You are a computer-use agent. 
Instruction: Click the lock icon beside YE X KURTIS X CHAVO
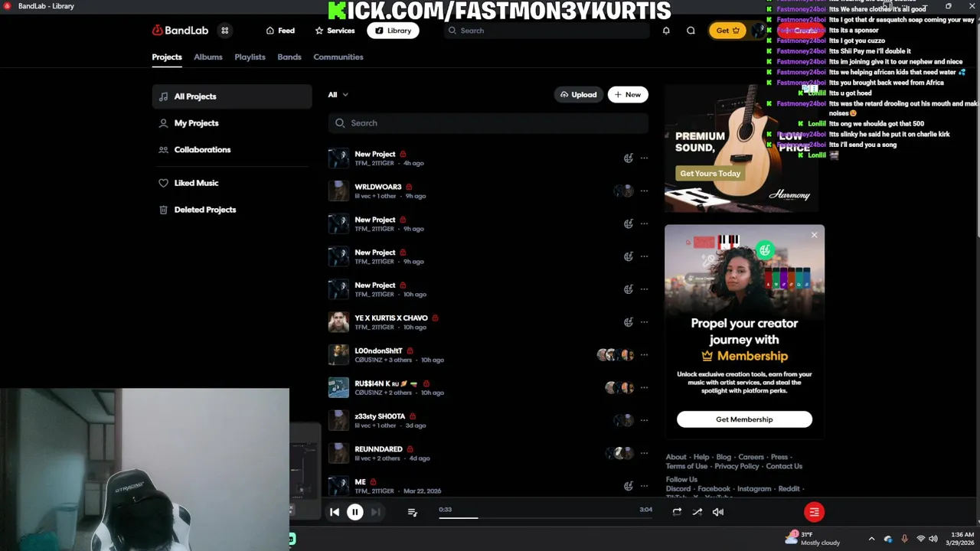coord(435,318)
